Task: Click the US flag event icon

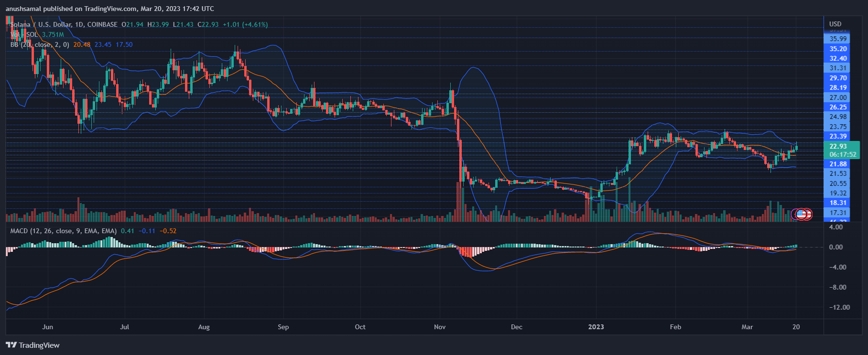Action: (x=802, y=214)
